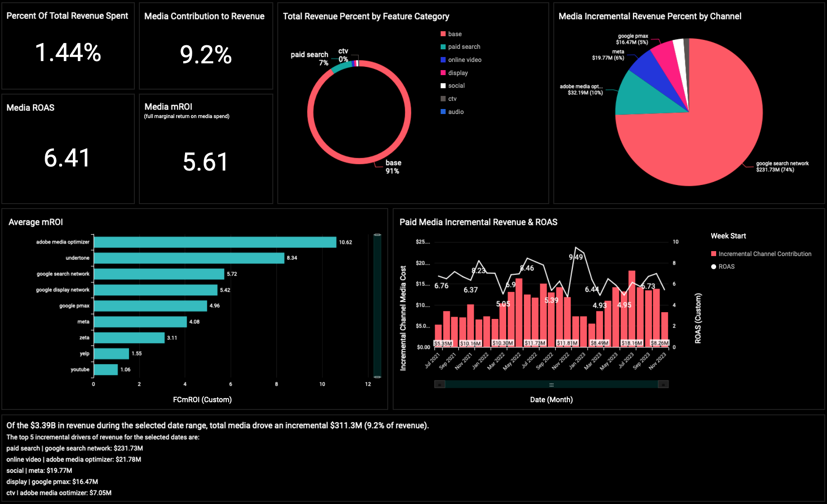The image size is (827, 504).
Task: Click bottom handle of Average mROI vertical slider
Action: click(x=377, y=377)
